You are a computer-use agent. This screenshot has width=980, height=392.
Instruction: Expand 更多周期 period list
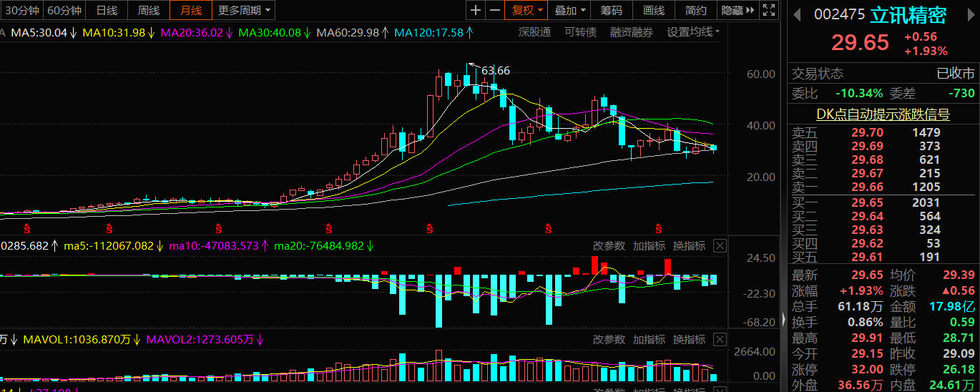(244, 10)
